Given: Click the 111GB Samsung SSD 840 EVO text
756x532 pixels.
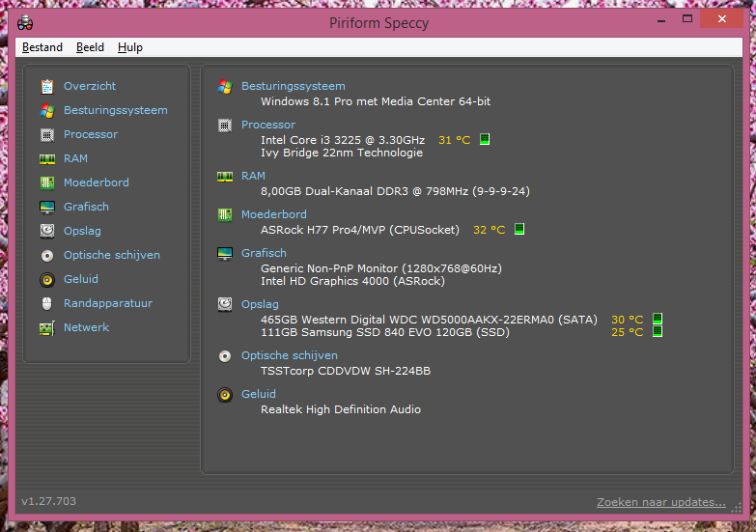Looking at the screenshot, I should tap(385, 332).
